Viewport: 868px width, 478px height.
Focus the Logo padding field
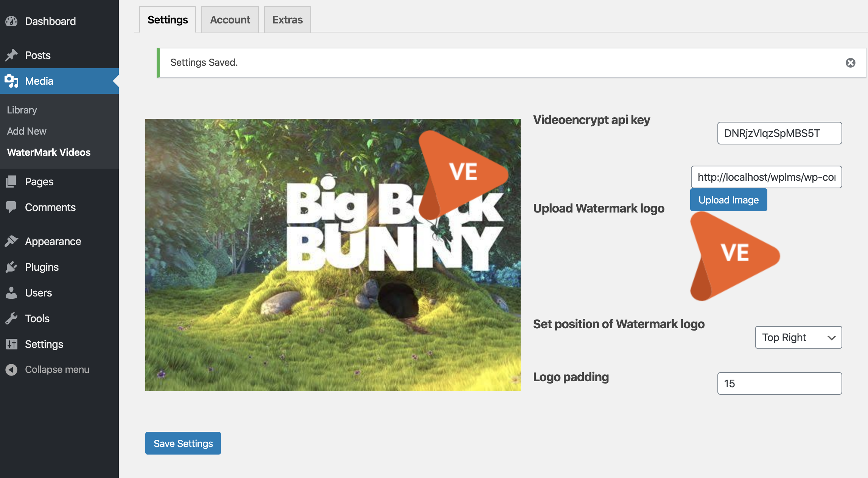(780, 383)
